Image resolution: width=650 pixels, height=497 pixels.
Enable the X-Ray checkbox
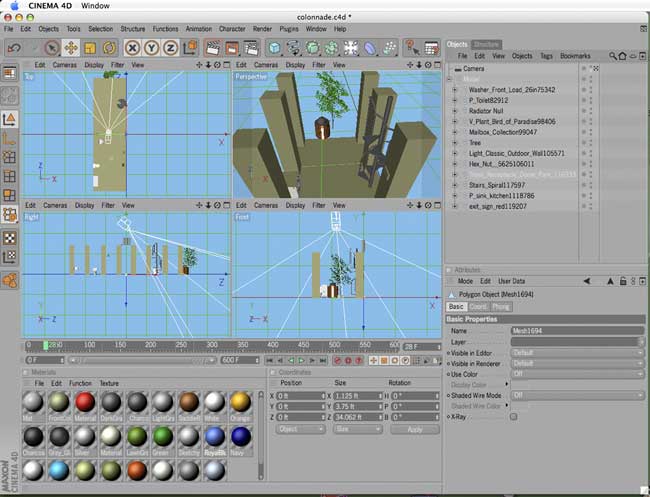click(514, 416)
